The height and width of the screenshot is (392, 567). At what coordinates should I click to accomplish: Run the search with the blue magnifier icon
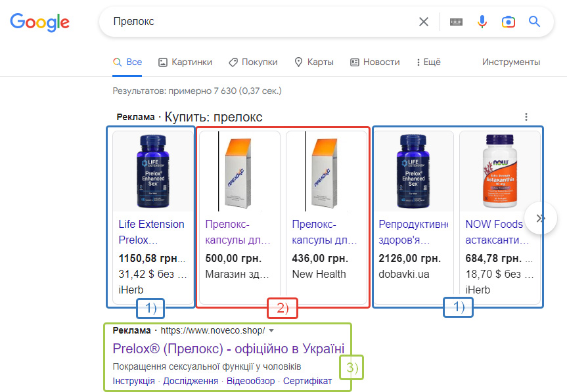pyautogui.click(x=534, y=21)
